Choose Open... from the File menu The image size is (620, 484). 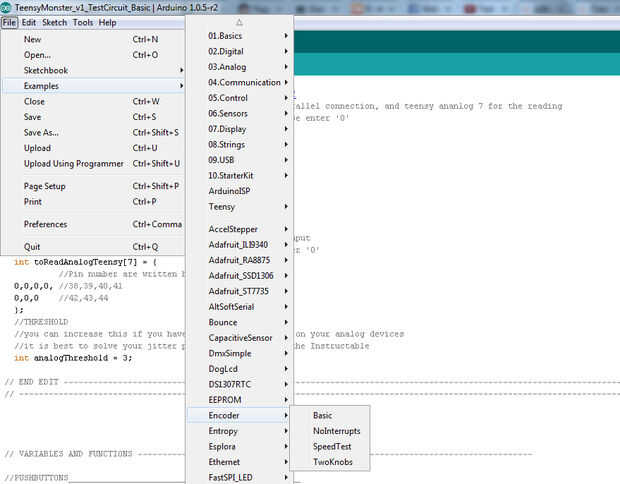93,55
